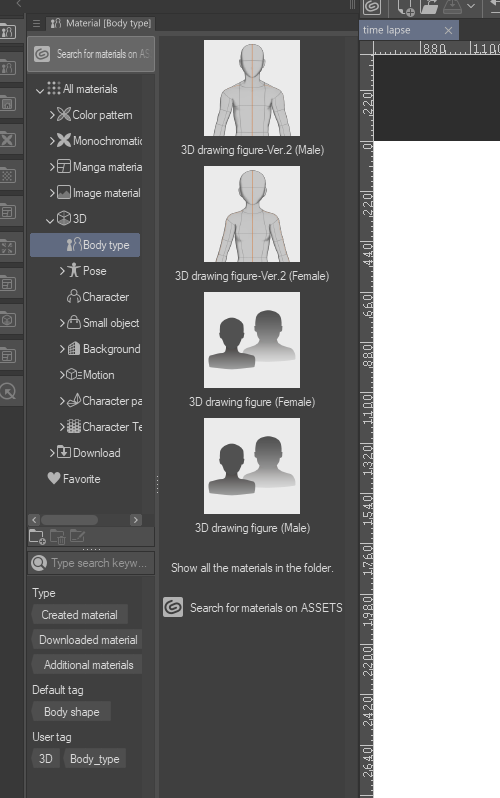
Task: Click the Search for materials on ASSETS top button
Action: [91, 54]
